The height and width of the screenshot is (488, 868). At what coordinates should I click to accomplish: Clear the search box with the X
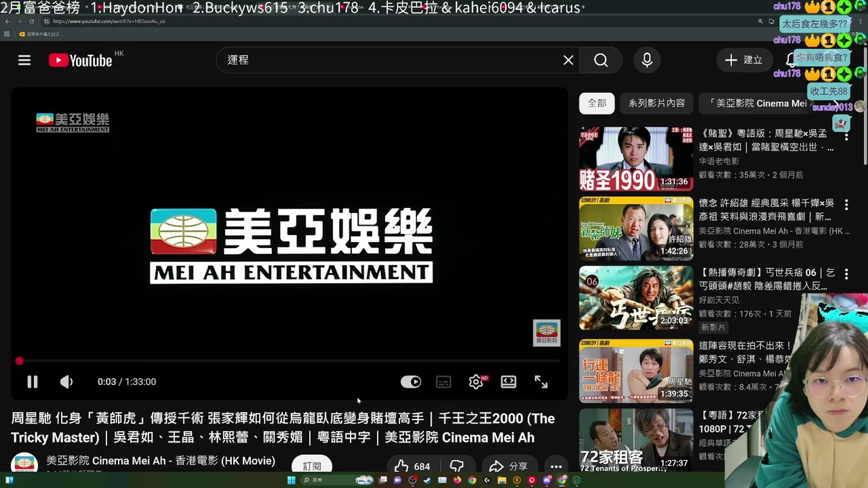click(x=568, y=60)
